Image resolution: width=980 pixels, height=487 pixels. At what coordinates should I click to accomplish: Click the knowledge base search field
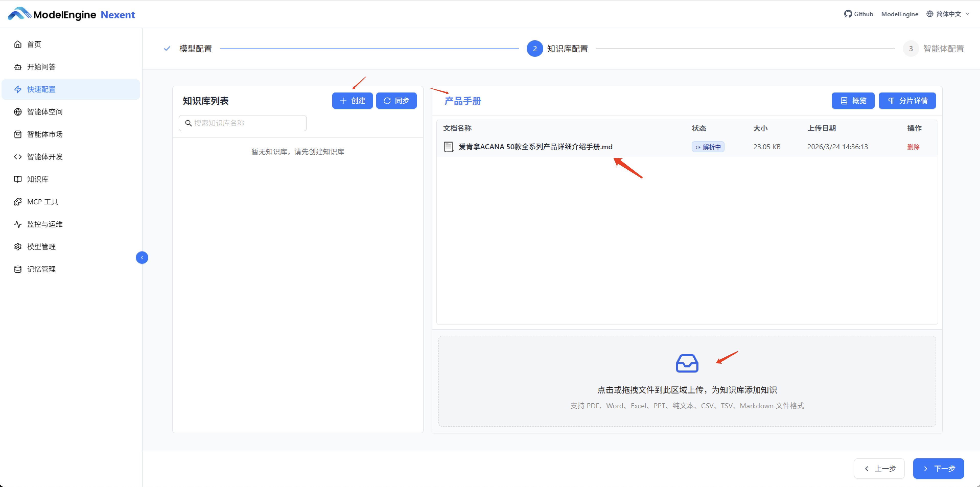(242, 123)
